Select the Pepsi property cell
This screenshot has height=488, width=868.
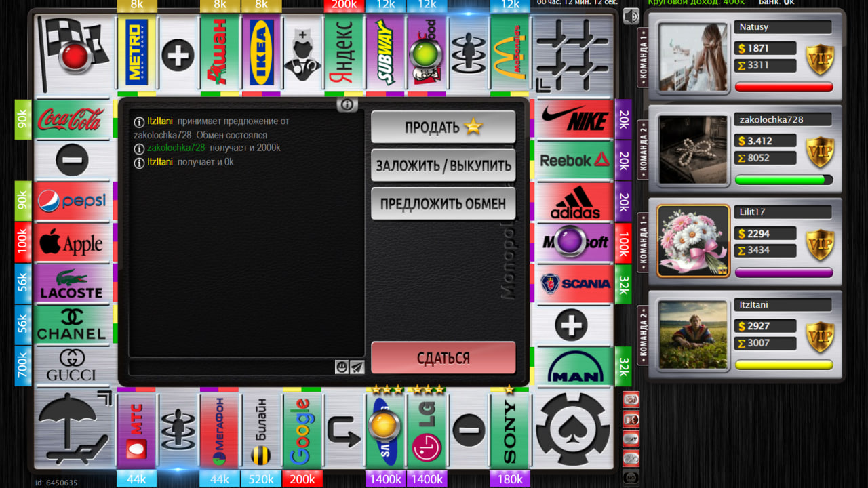73,201
